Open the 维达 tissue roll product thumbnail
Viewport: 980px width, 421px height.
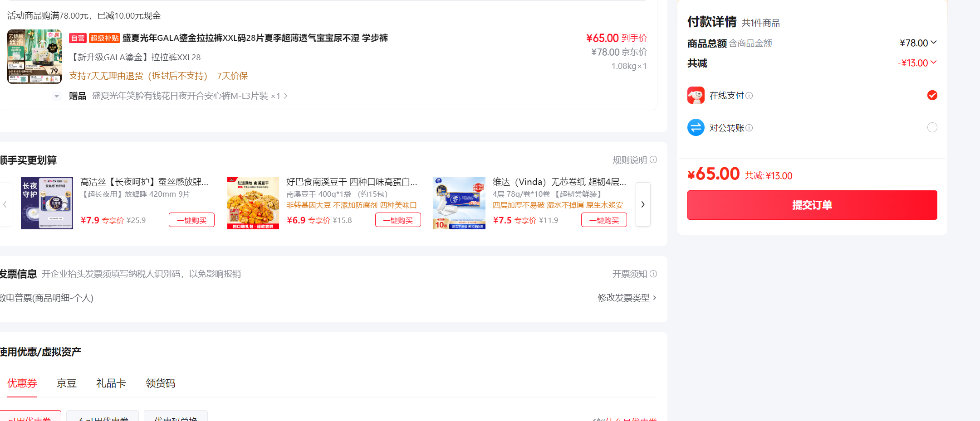[459, 203]
